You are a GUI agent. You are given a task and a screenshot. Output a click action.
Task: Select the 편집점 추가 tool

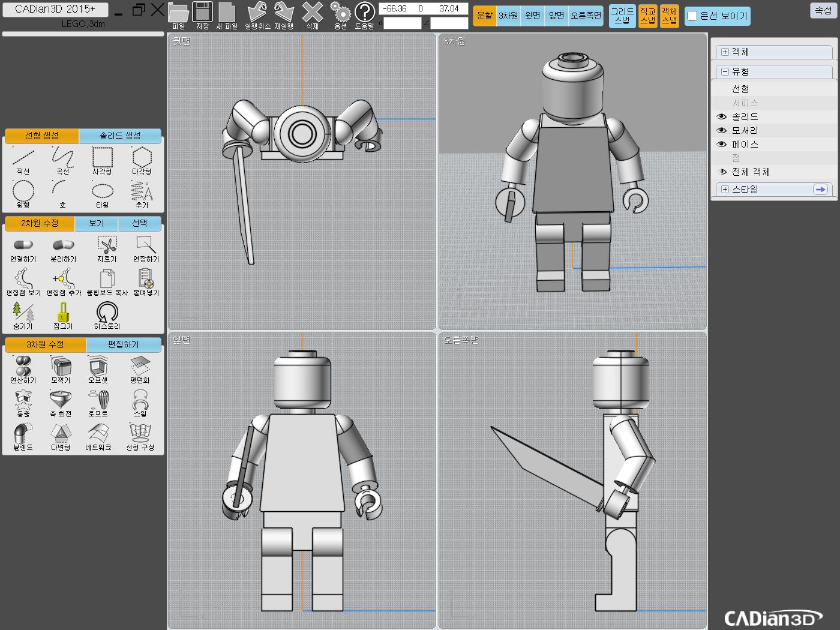pyautogui.click(x=64, y=281)
